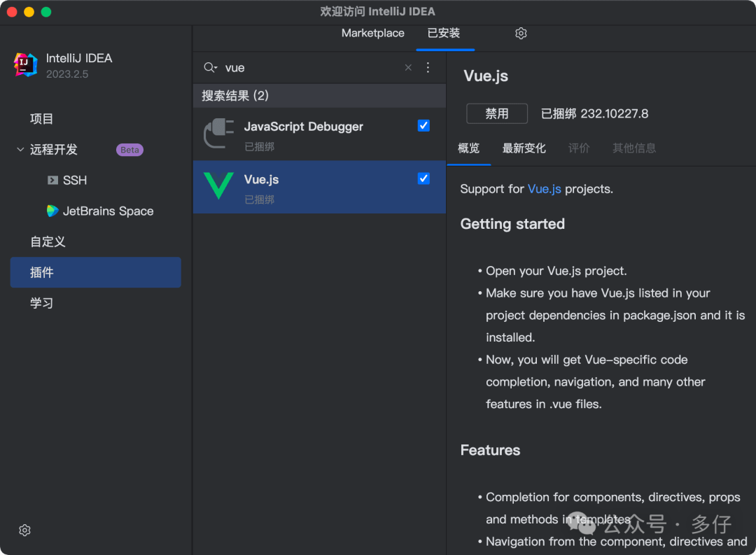Focus the plugin search field

point(311,68)
